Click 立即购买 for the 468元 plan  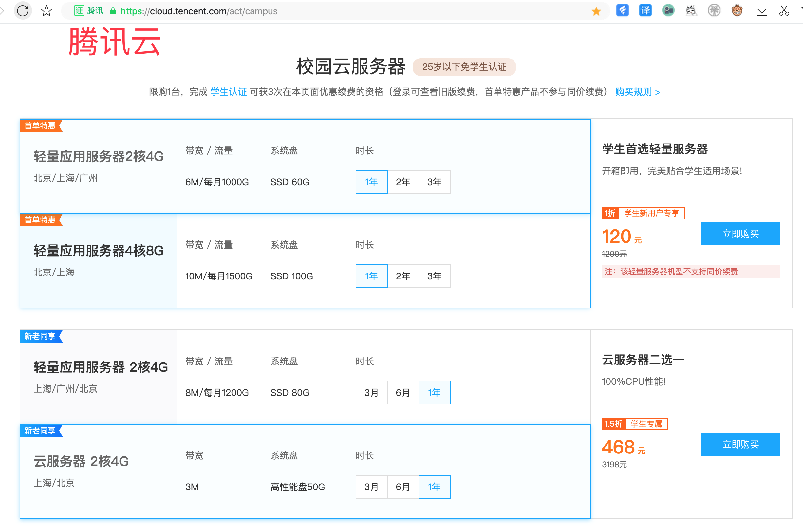point(740,444)
